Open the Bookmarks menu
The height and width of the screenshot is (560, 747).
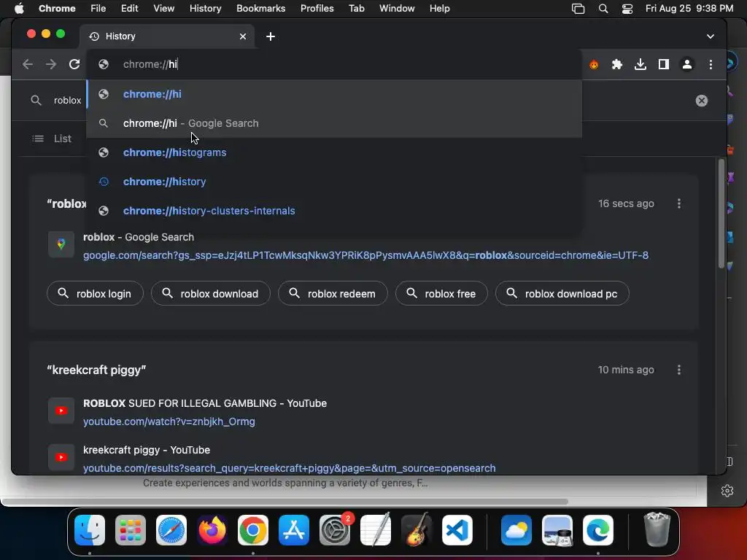pos(260,9)
